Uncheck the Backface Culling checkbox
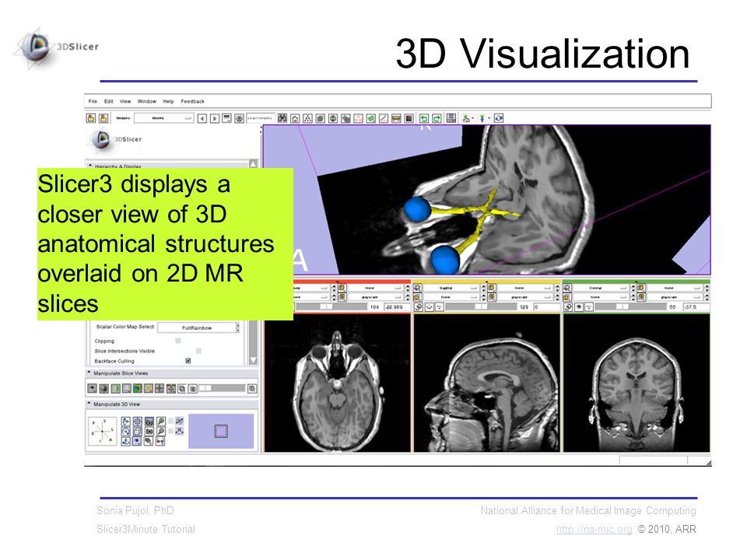Viewport: 747px width, 560px height. [188, 361]
